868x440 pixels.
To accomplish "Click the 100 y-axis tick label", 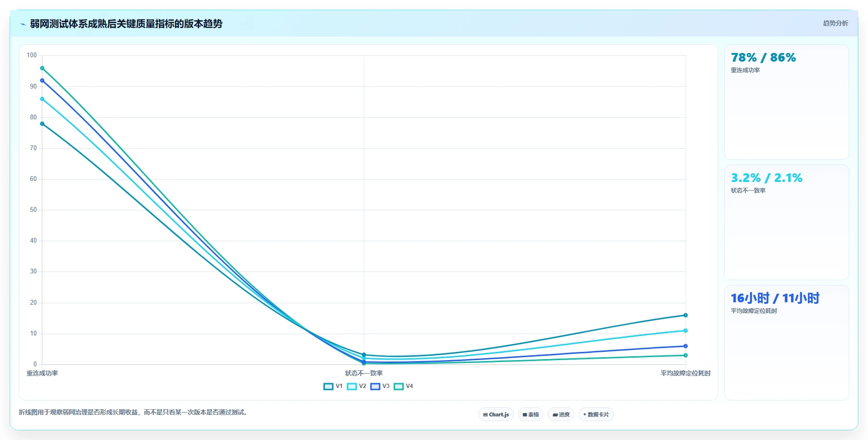I will click(32, 55).
